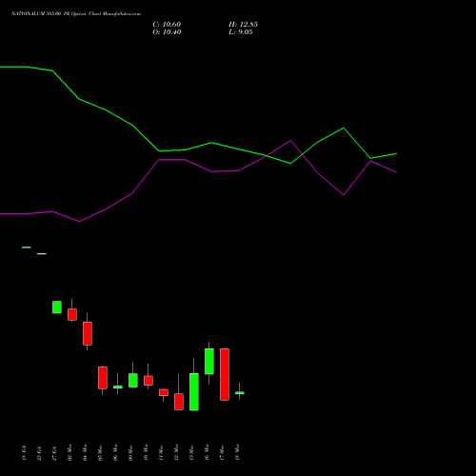Select the small green candlestick above 18 Mar
This screenshot has width=476, height=476.
pyautogui.click(x=240, y=393)
